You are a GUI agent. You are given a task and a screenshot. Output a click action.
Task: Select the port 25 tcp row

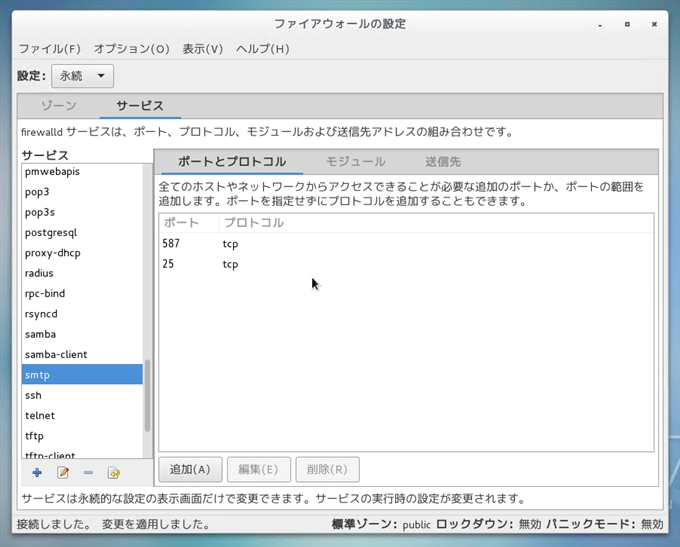(406, 264)
